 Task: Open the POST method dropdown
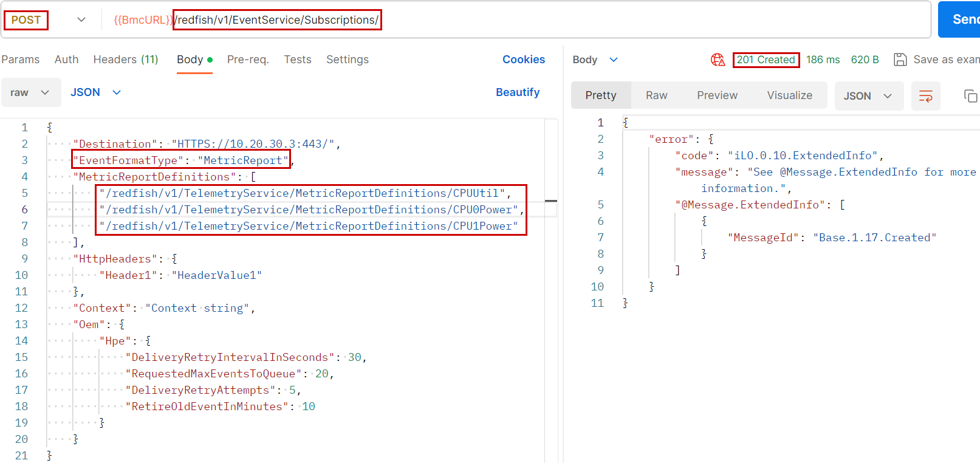(x=81, y=20)
